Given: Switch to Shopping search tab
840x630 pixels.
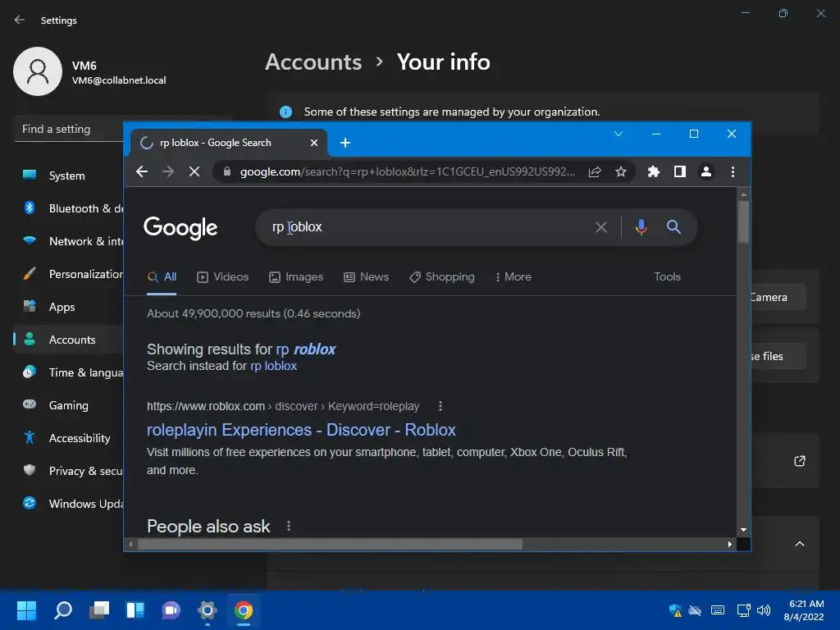Looking at the screenshot, I should click(442, 277).
